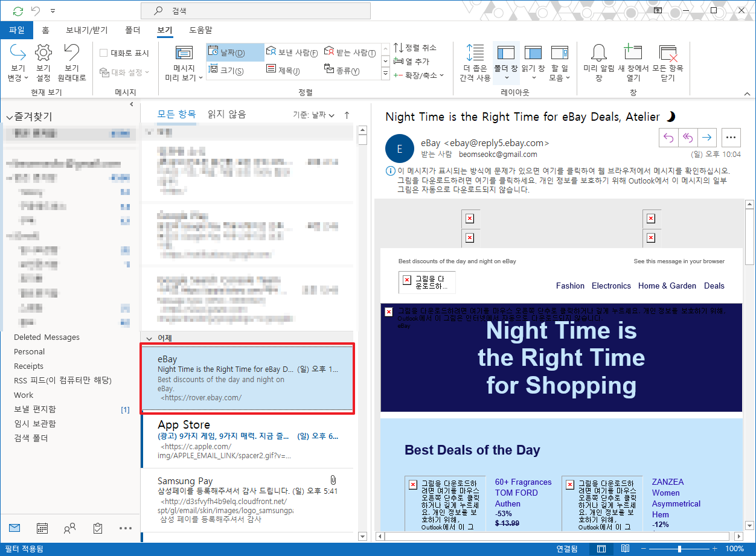
Task: Open the 폴더 (Folder) ribbon tab
Action: (x=132, y=30)
